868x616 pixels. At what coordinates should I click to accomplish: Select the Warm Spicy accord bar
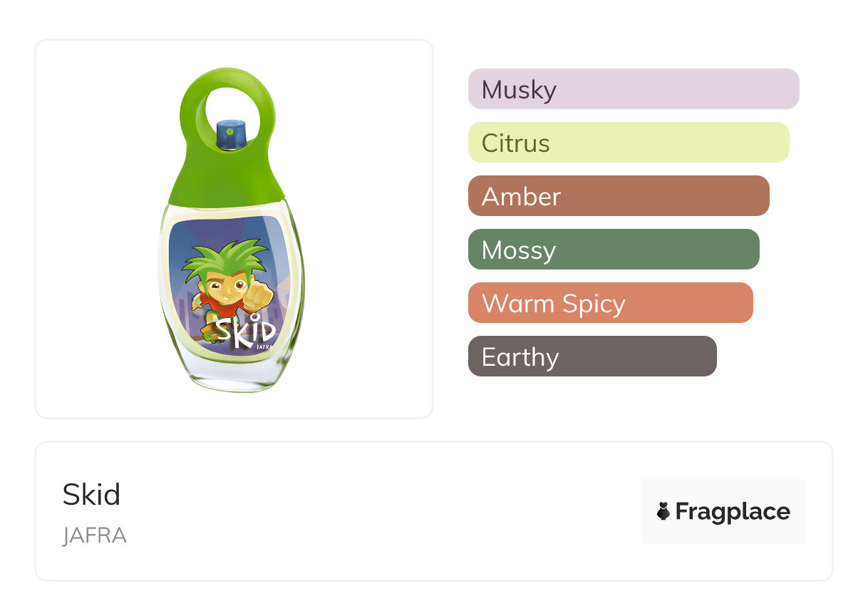point(611,303)
